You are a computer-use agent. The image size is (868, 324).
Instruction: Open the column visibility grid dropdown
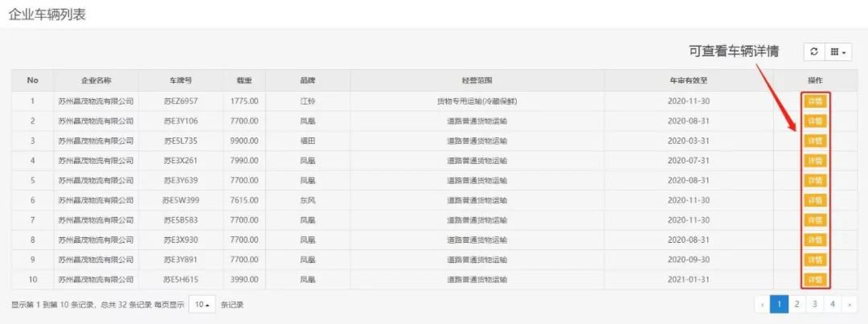(838, 52)
